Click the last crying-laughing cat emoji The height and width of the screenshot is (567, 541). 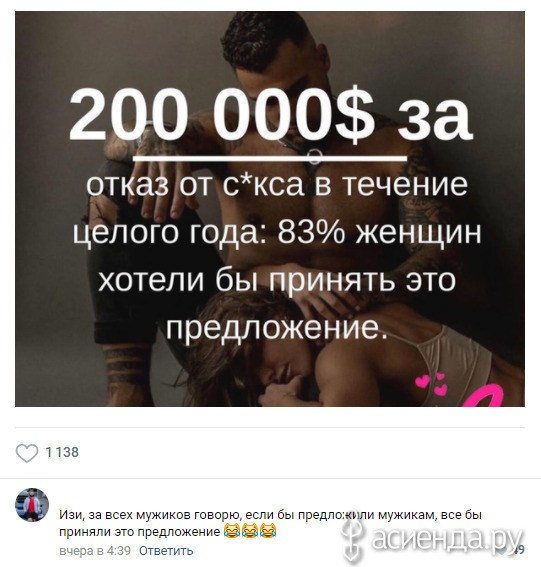tap(268, 531)
